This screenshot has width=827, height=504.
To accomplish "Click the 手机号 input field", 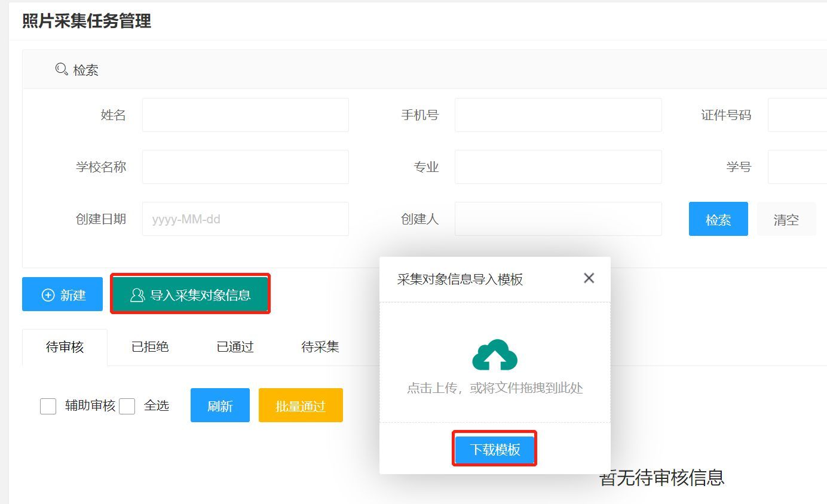I will point(558,115).
